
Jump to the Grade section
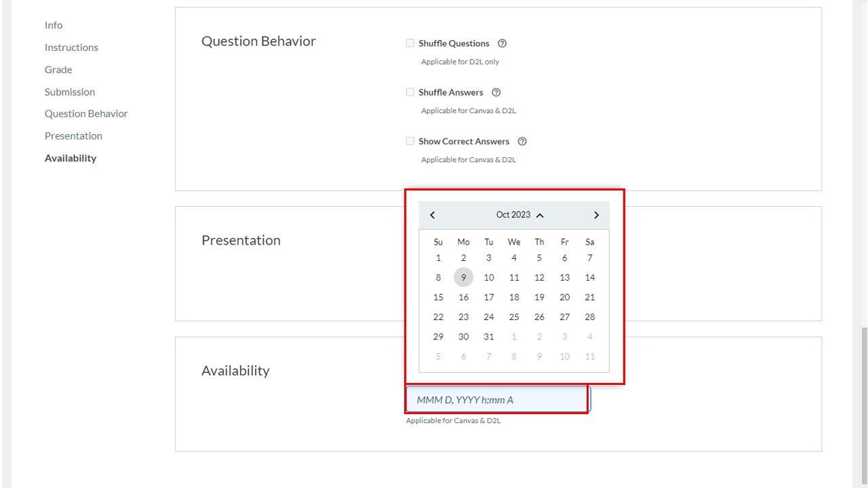tap(58, 70)
